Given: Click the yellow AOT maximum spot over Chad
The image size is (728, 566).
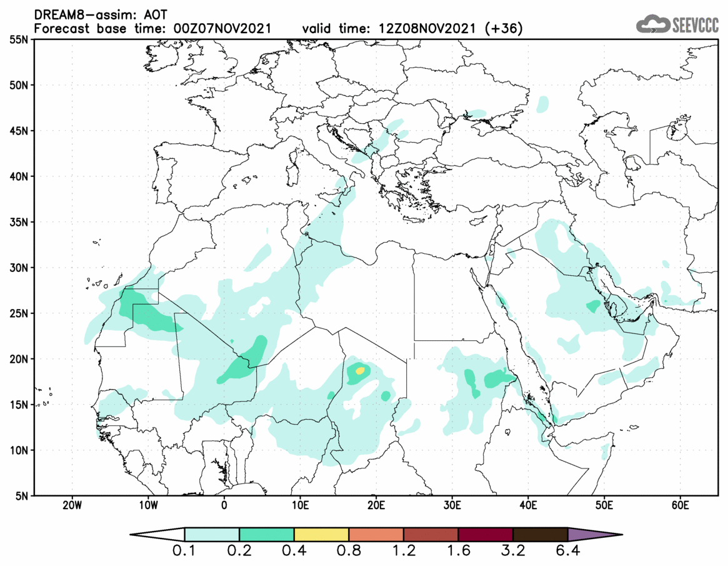Looking at the screenshot, I should click(x=360, y=371).
